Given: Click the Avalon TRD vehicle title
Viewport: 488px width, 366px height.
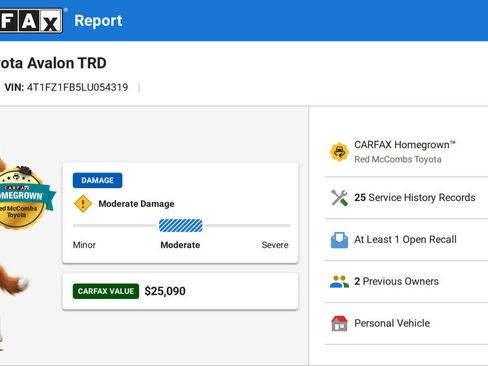Looking at the screenshot, I should point(53,63).
